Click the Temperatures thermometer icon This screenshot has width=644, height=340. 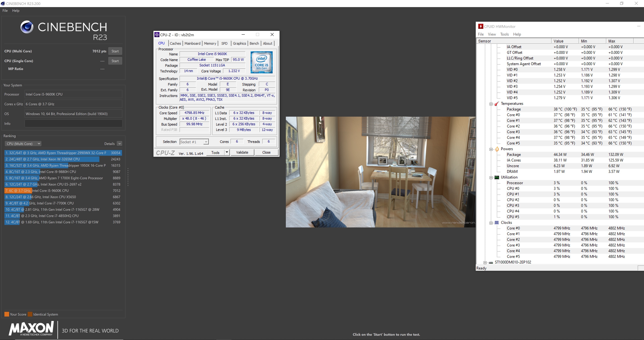tap(497, 104)
